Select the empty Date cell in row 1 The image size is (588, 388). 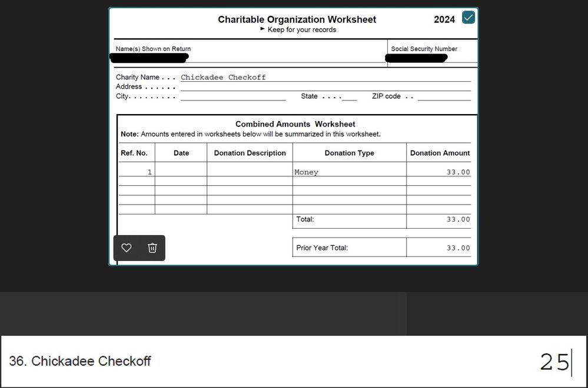coord(181,172)
